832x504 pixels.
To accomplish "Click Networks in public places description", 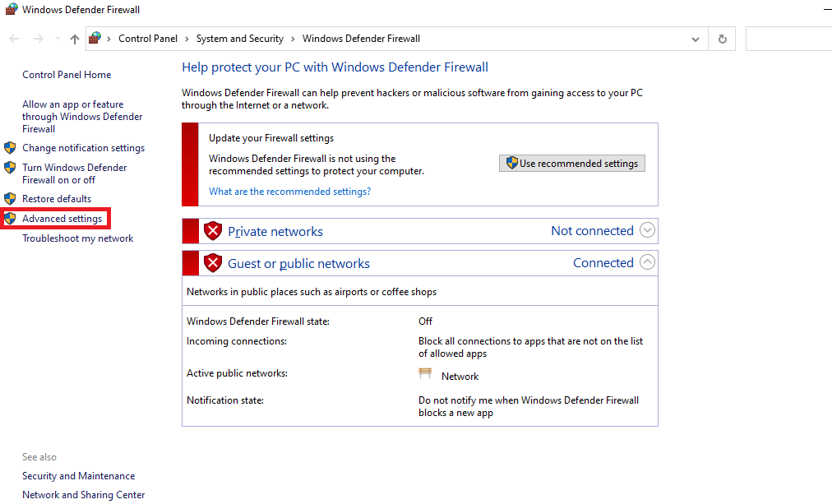I will click(x=312, y=292).
